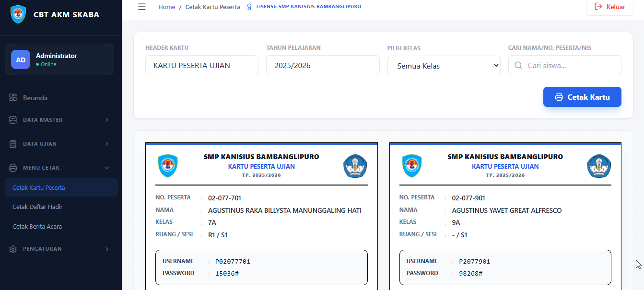Click the Lisensi SMP Kanisius Bambanglipuro label
The width and height of the screenshot is (644, 290).
coord(309,7)
